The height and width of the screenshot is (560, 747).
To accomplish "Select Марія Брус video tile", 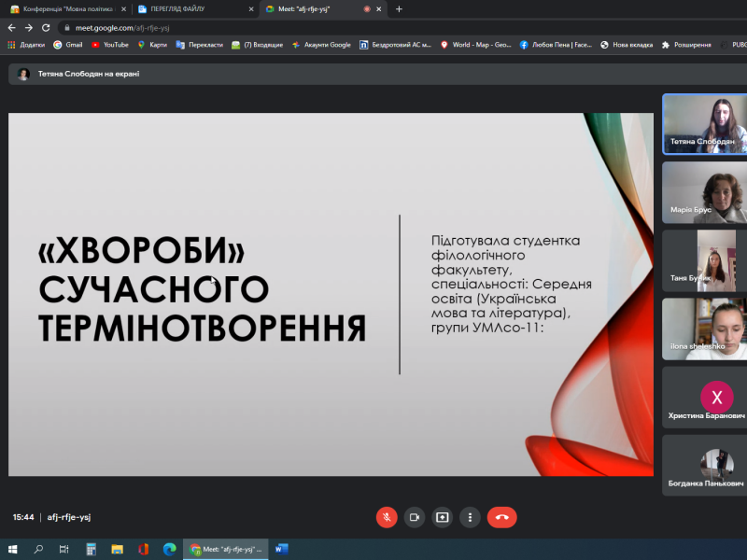I will pos(703,191).
